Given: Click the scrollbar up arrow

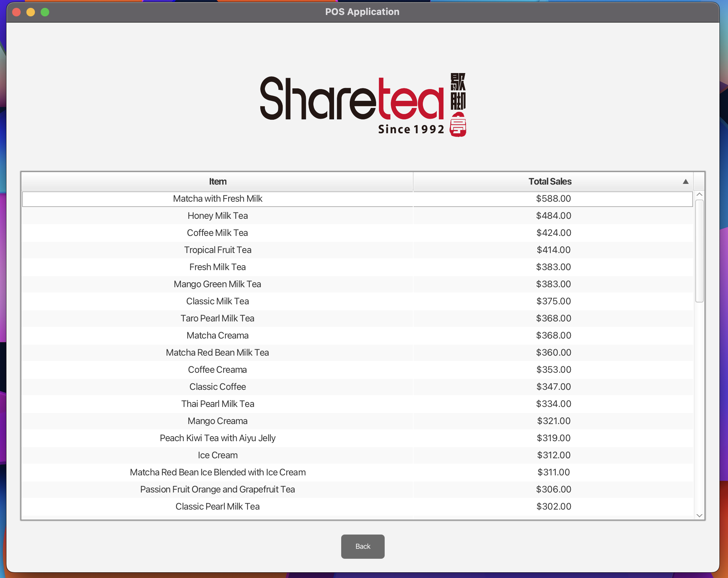Looking at the screenshot, I should [x=699, y=195].
